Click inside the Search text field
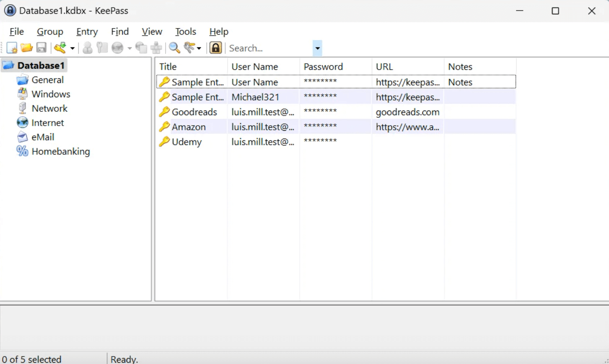Image resolution: width=609 pixels, height=364 pixels. pos(269,49)
